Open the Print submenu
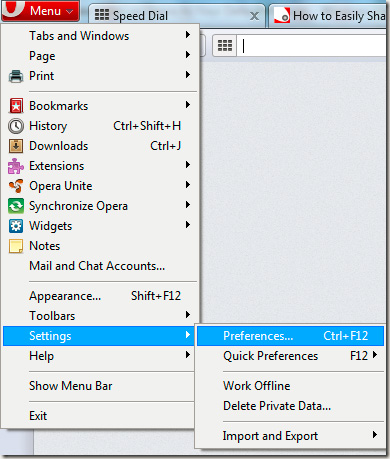The height and width of the screenshot is (459, 390). click(100, 76)
